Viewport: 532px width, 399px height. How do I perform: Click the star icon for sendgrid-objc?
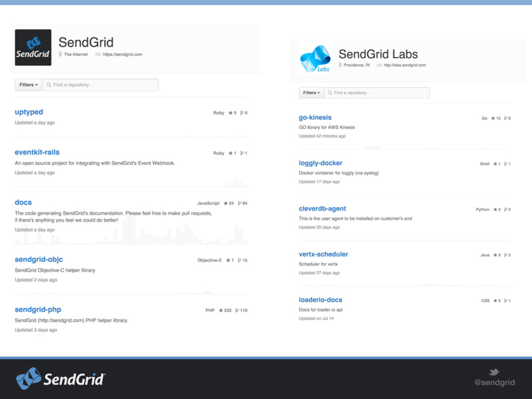(228, 260)
